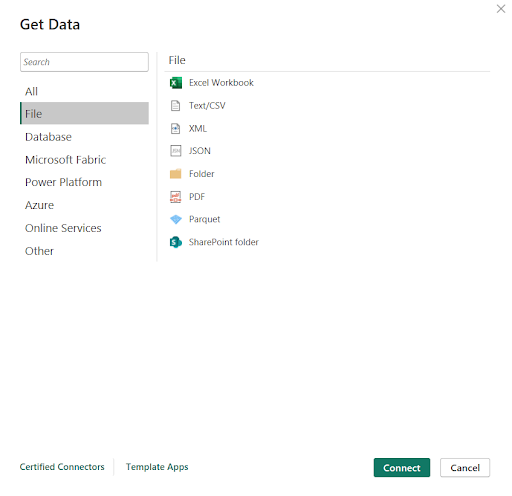Open the Power Platform category
The height and width of the screenshot is (496, 512).
coord(84,182)
